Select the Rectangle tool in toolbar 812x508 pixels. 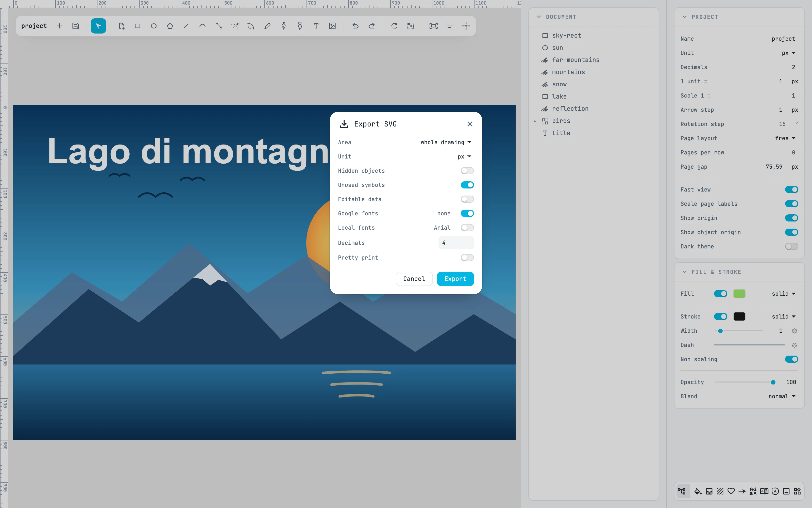pyautogui.click(x=137, y=26)
